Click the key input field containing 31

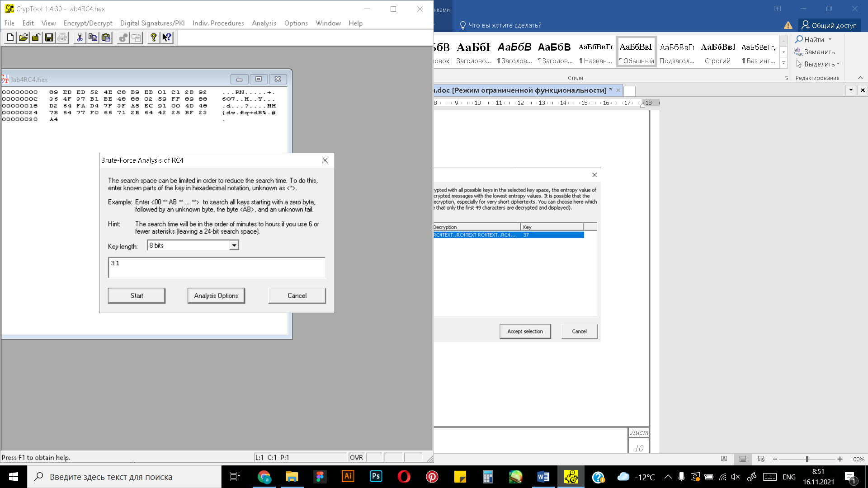coord(217,267)
